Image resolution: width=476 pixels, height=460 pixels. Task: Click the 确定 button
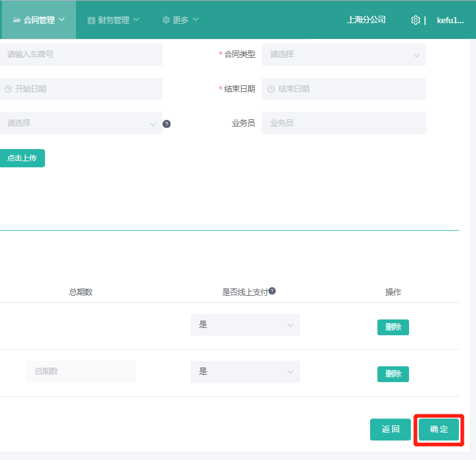[x=439, y=430]
